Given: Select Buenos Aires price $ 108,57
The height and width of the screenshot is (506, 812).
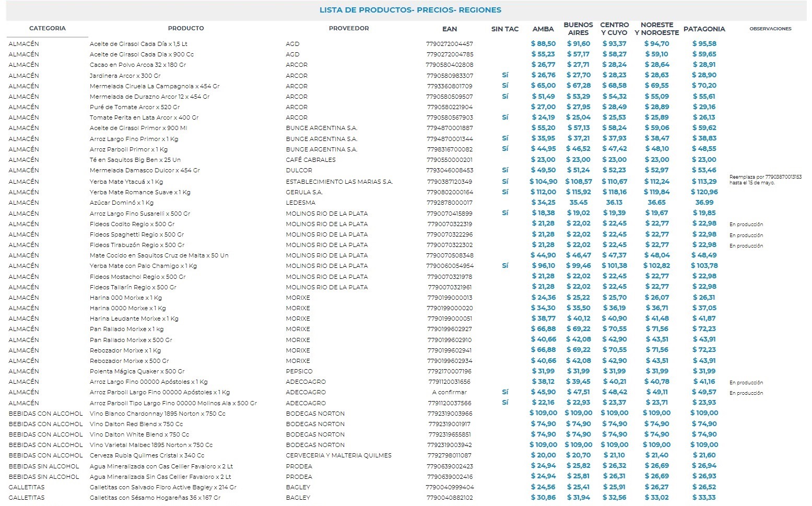Looking at the screenshot, I should coord(579,181).
